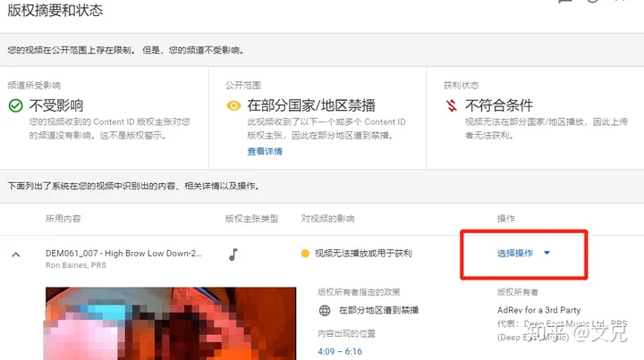Click the 版权主张类型 column header
This screenshot has height=360, width=644.
[251, 219]
